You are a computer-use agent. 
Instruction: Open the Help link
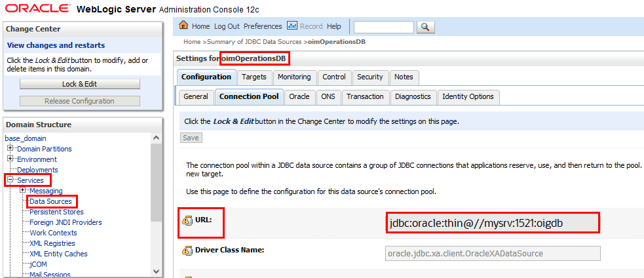pyautogui.click(x=334, y=26)
